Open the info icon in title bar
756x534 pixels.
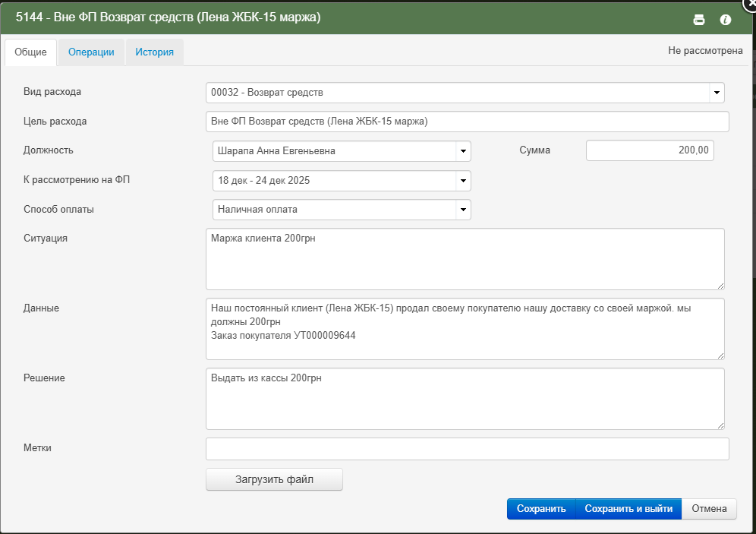[x=725, y=20]
